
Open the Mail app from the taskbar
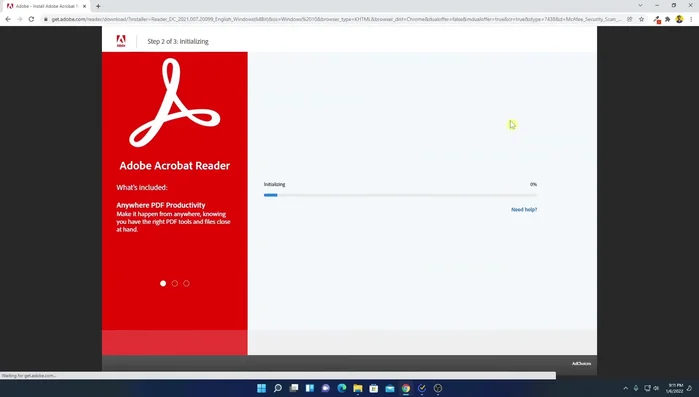tap(390, 388)
